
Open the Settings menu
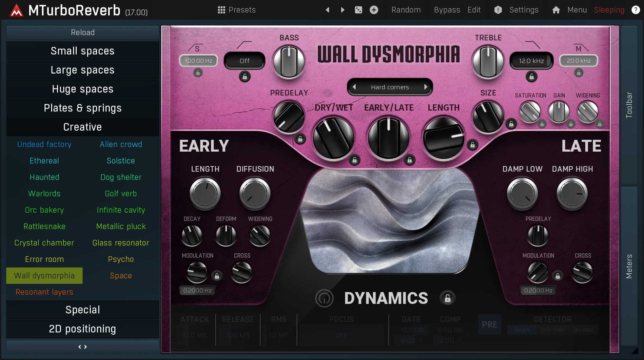pyautogui.click(x=523, y=10)
